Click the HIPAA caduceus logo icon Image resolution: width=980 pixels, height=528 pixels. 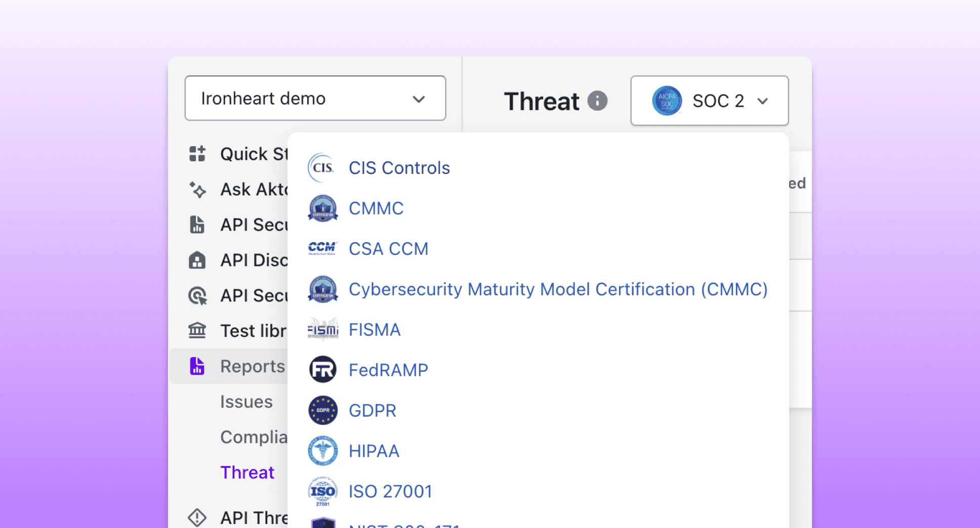pyautogui.click(x=322, y=451)
